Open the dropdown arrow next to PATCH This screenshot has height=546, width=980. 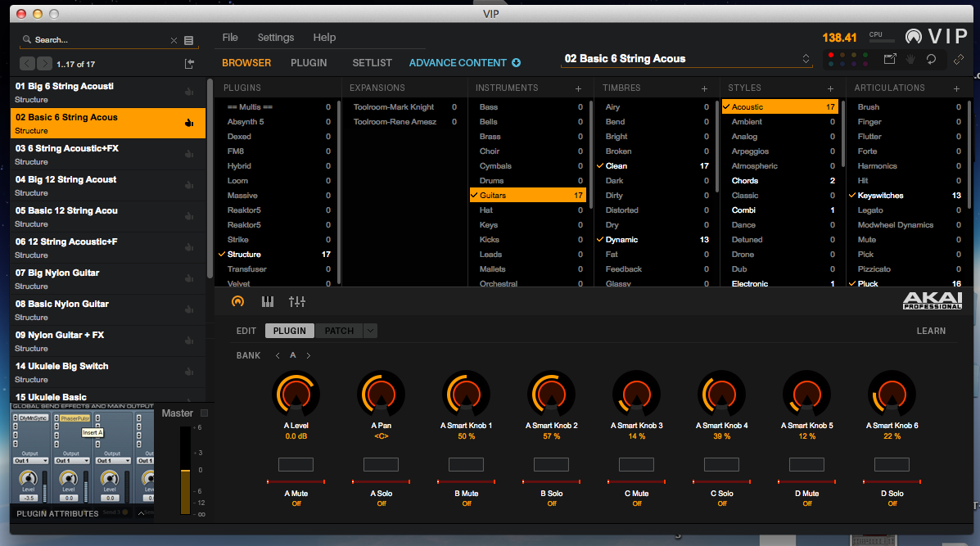click(x=371, y=331)
